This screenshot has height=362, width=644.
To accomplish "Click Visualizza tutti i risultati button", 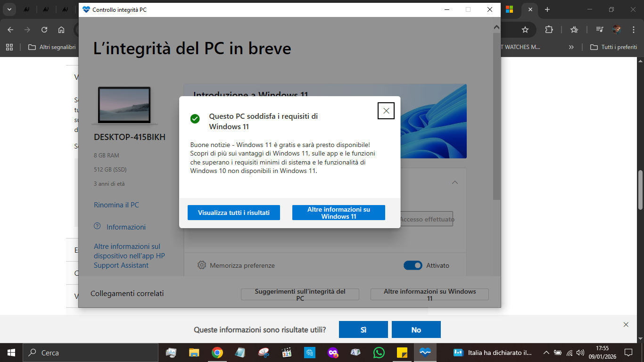I will point(234,213).
